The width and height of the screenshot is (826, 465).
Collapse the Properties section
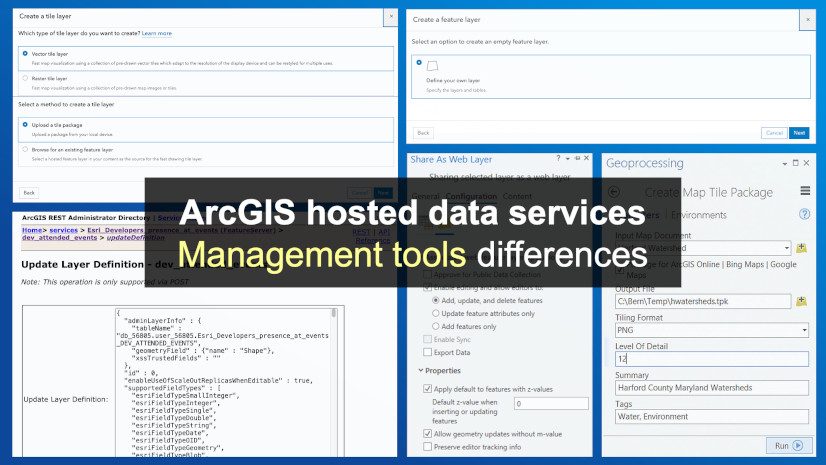tap(421, 370)
